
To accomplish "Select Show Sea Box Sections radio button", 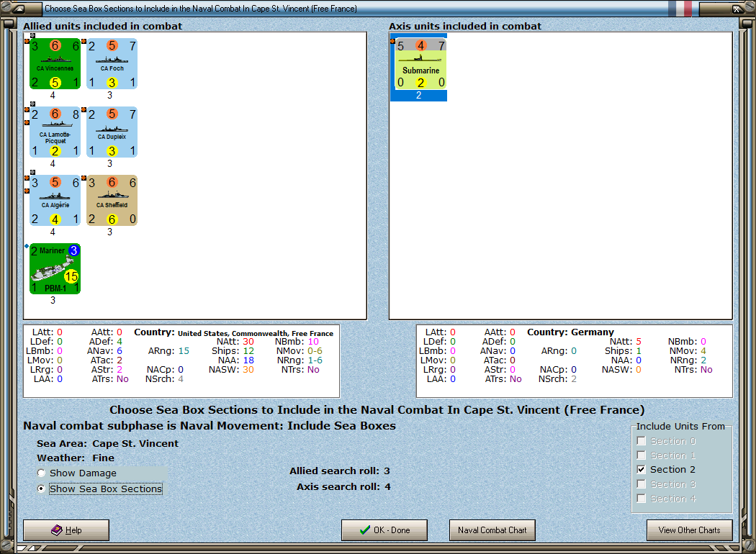I will click(42, 489).
